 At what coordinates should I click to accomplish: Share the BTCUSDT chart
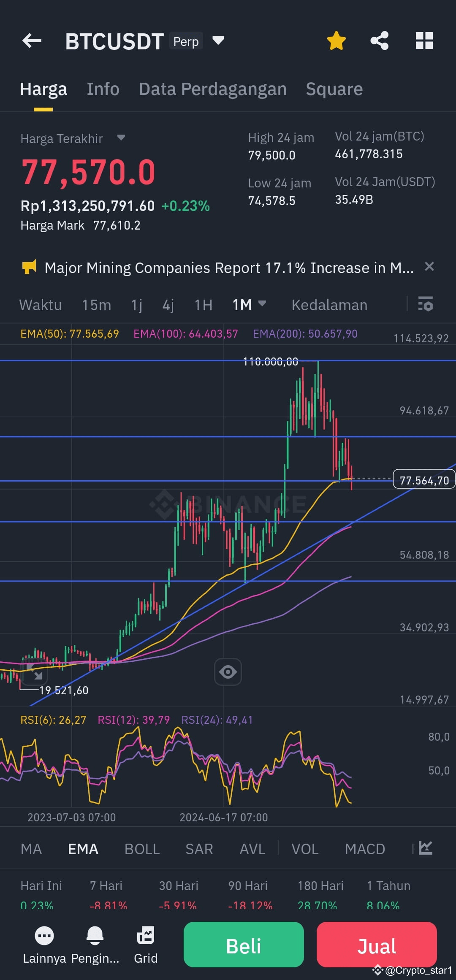(380, 41)
